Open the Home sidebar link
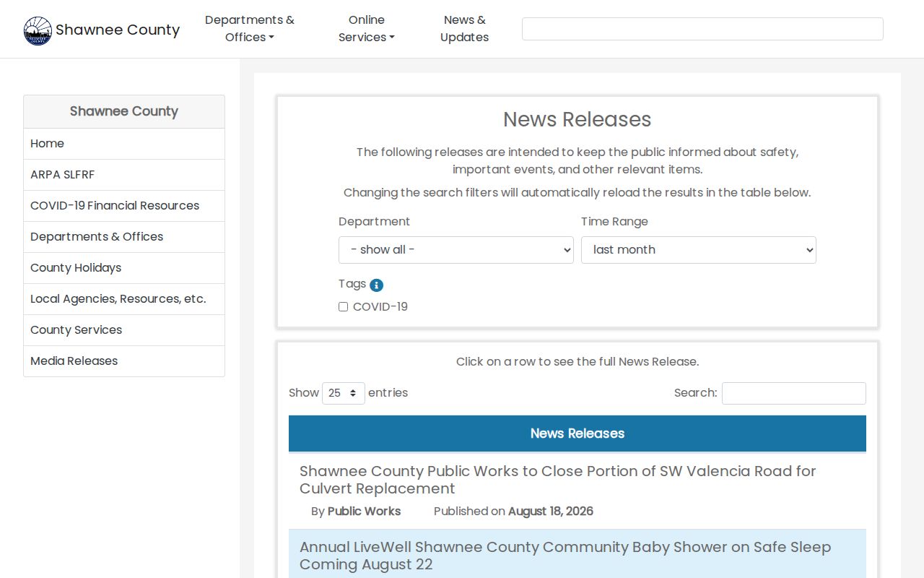This screenshot has width=924, height=578. click(124, 144)
